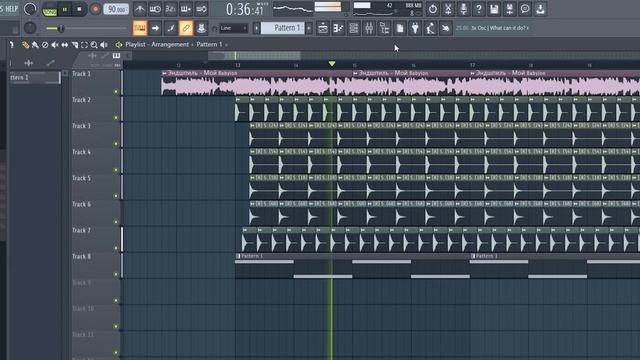Select the Select tool
The width and height of the screenshot is (640, 360).
84,44
